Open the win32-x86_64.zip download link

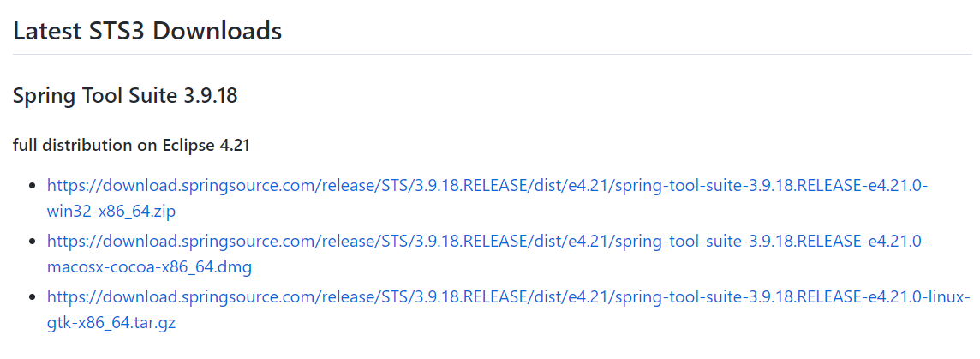point(487,186)
